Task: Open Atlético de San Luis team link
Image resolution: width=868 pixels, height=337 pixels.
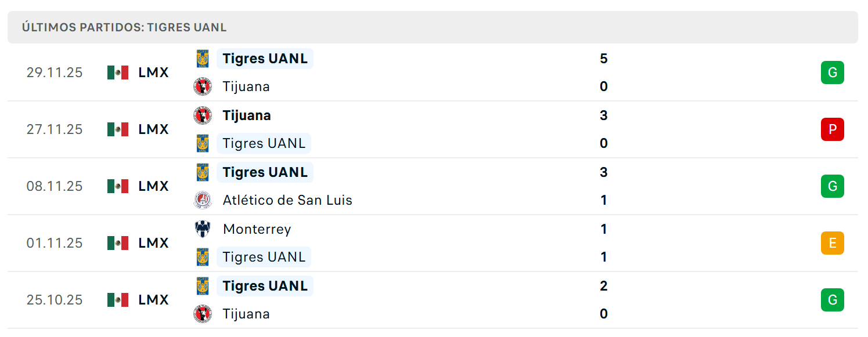Action: [287, 200]
